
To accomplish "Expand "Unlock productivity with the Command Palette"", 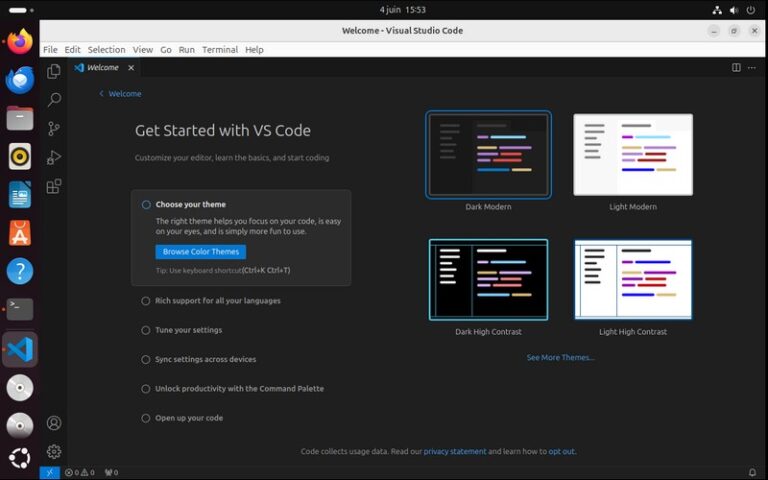I will [x=239, y=388].
